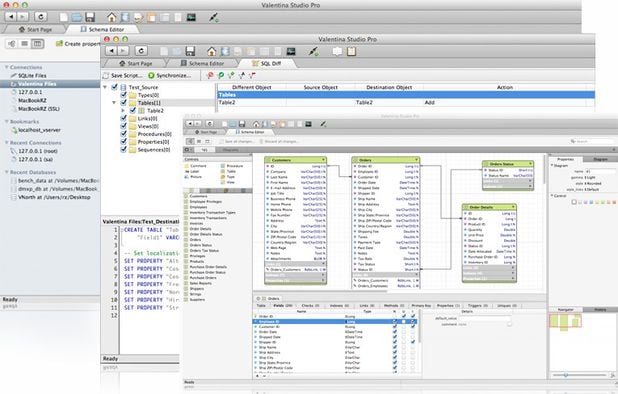This screenshot has width=618, height=394.
Task: Expand the Table2 tree node
Action: tap(123, 111)
